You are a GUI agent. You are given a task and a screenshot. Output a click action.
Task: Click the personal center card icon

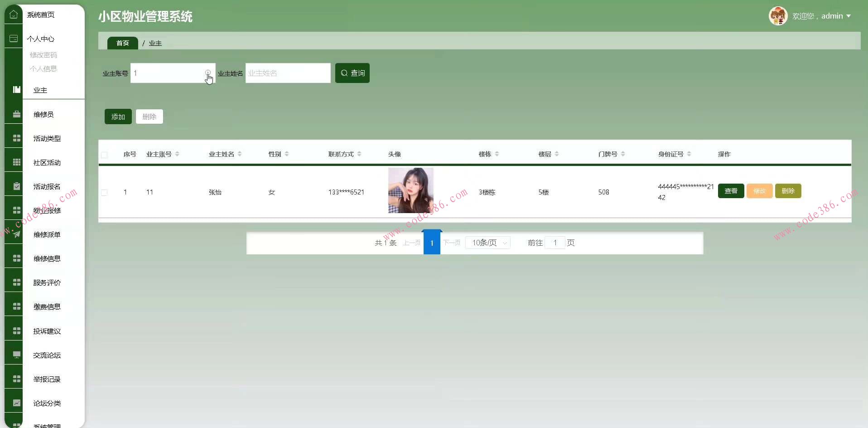[14, 39]
